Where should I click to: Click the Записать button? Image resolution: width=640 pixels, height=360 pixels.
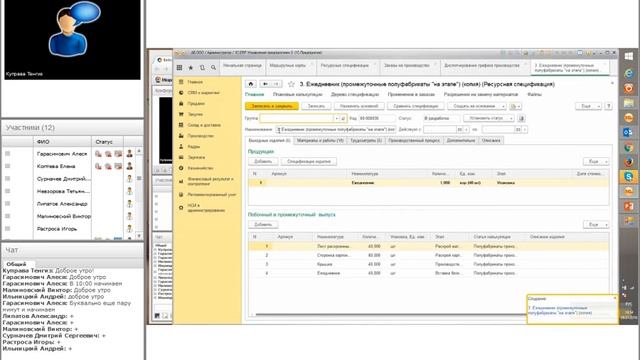point(316,106)
